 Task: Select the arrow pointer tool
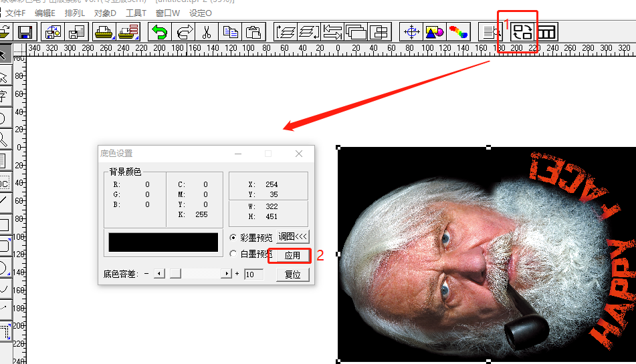click(4, 55)
